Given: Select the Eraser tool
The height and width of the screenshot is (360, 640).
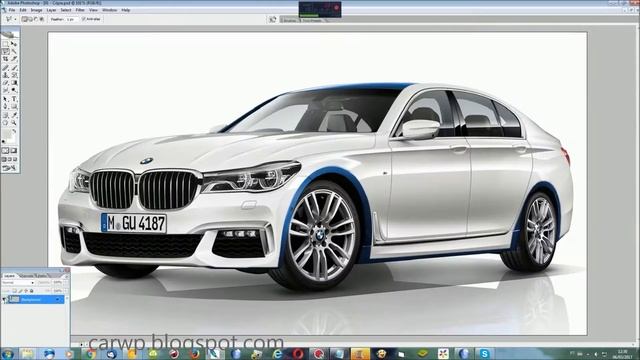Looking at the screenshot, I should pyautogui.click(x=5, y=83).
